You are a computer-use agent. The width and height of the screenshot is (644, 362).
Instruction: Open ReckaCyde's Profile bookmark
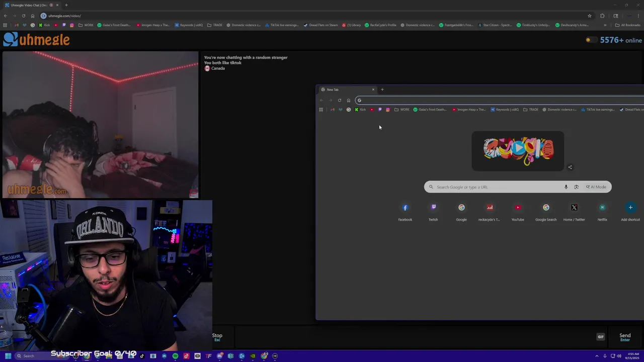pyautogui.click(x=380, y=25)
